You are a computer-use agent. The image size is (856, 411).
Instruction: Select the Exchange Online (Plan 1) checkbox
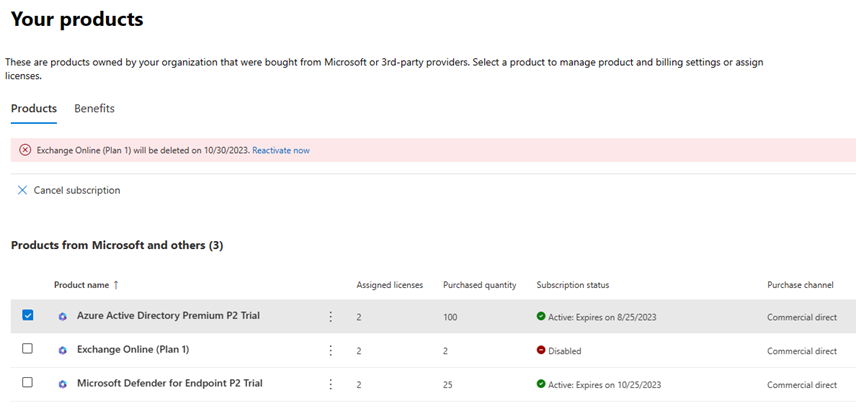coord(27,349)
